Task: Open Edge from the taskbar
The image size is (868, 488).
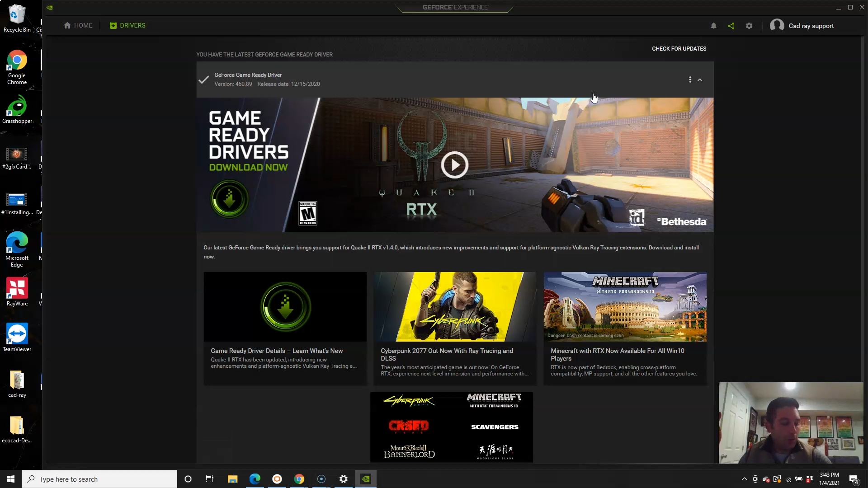Action: [x=255, y=479]
